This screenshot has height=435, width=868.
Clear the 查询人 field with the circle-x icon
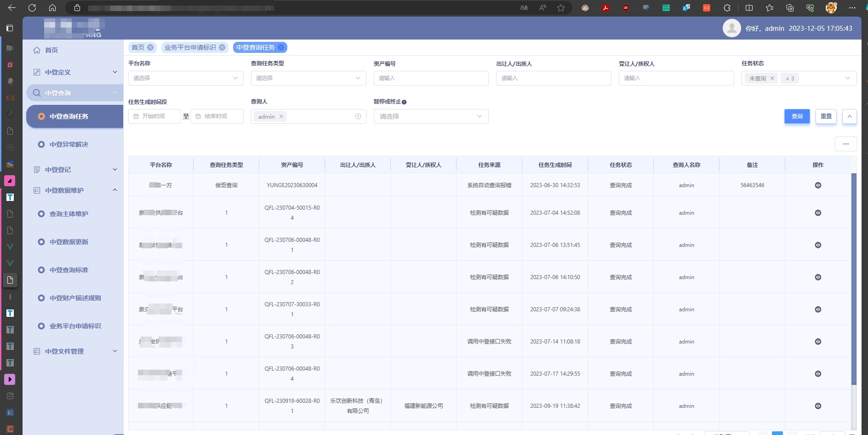[x=358, y=116]
